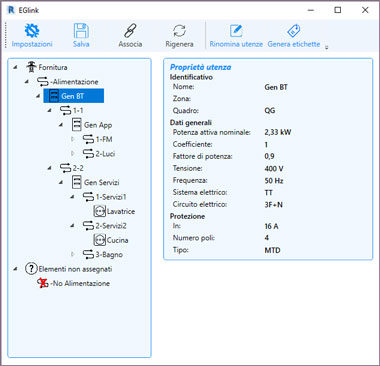Click the Gen Servizi panel icon
Image resolution: width=380 pixels, height=366 pixels.
point(77,182)
